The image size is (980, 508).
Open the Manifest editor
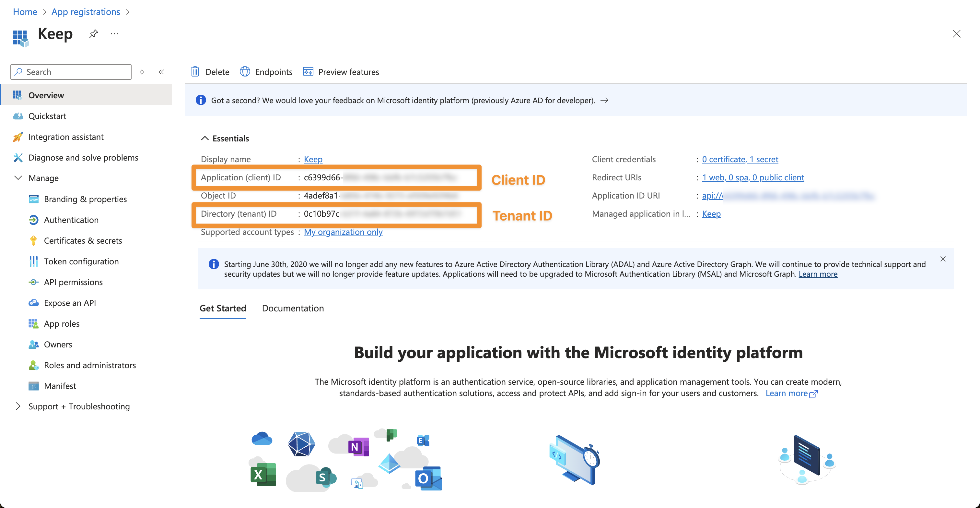[x=52, y=386]
